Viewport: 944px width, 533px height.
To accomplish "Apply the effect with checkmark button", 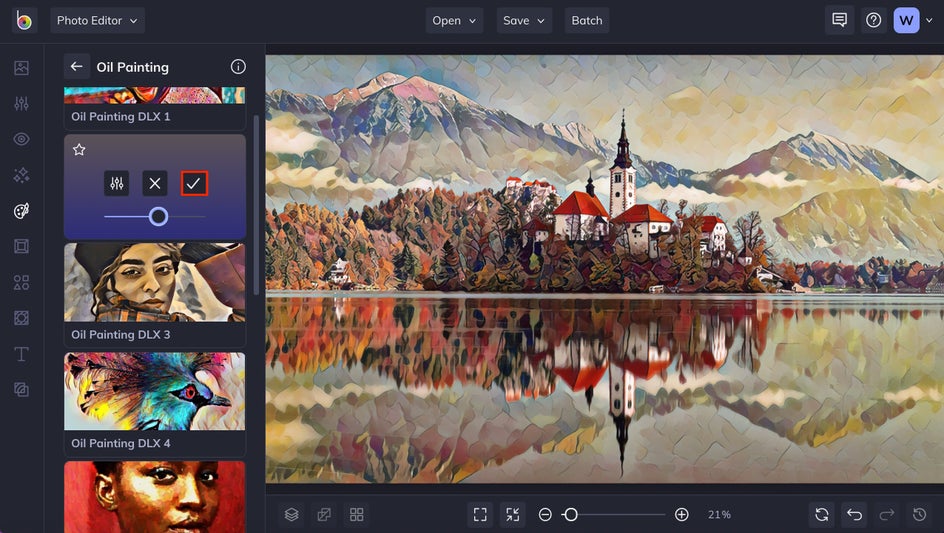I will pyautogui.click(x=194, y=183).
